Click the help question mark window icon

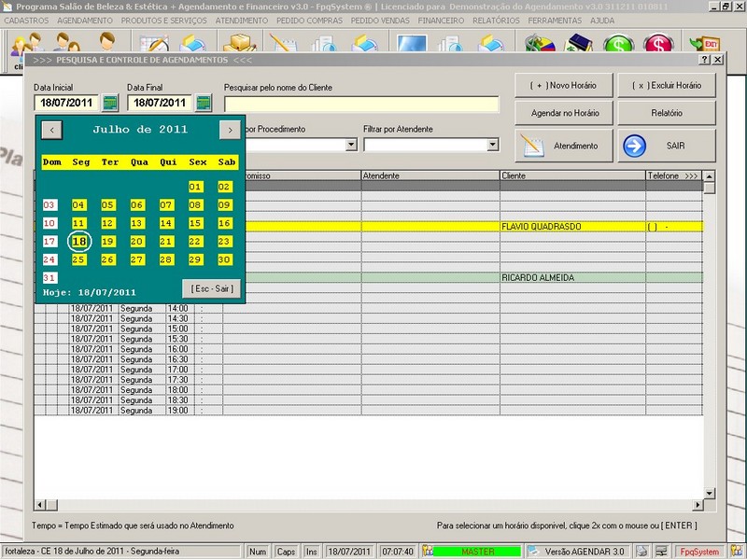(704, 60)
